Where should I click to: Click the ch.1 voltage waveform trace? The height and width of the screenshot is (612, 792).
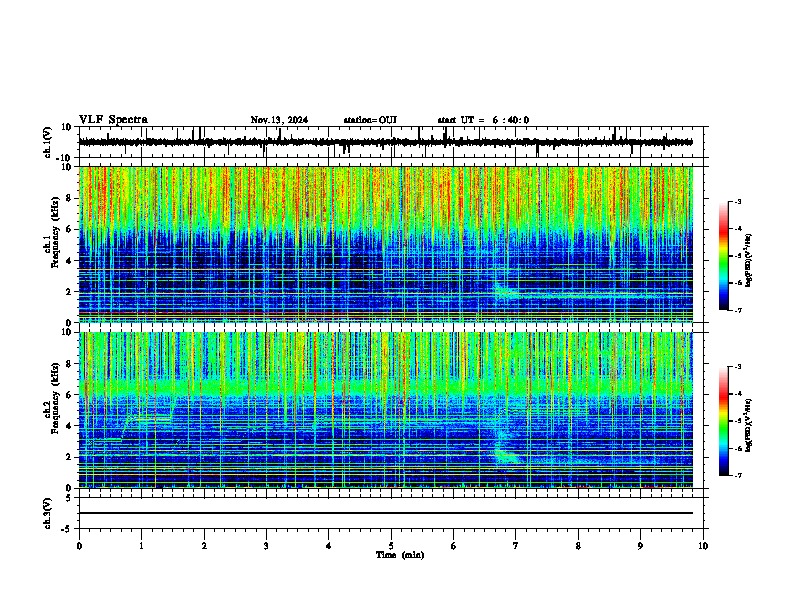(x=385, y=142)
